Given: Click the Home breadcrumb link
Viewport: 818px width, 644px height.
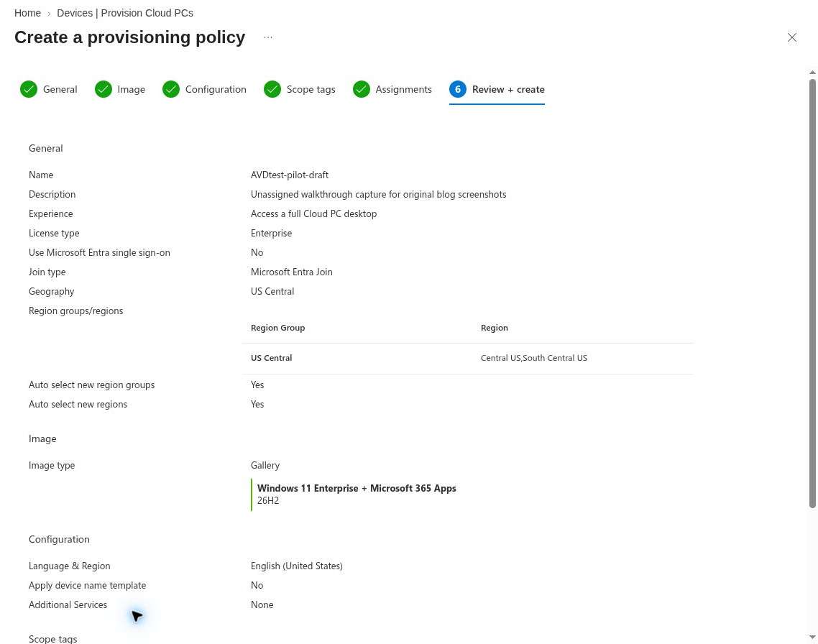Looking at the screenshot, I should click(x=27, y=13).
